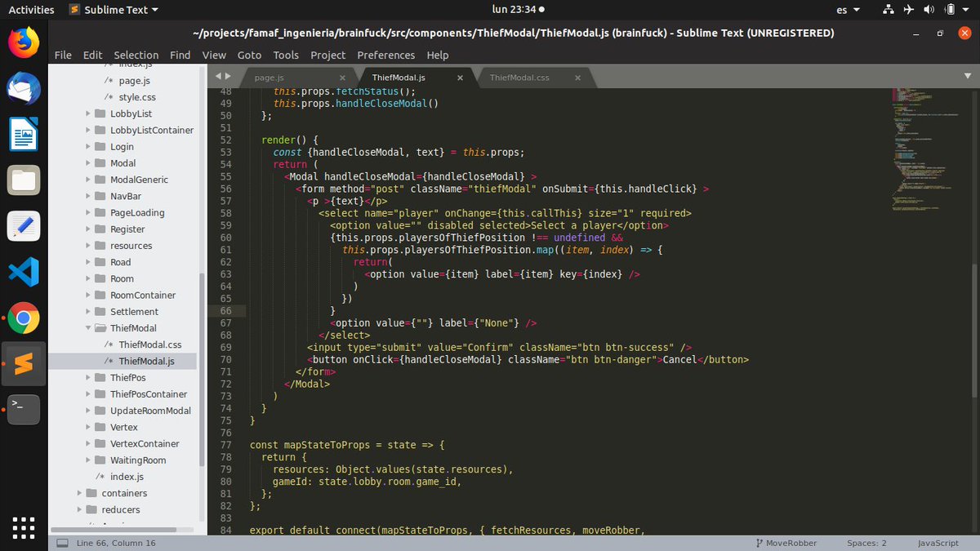Click MoveRobber branch in status bar

click(785, 543)
